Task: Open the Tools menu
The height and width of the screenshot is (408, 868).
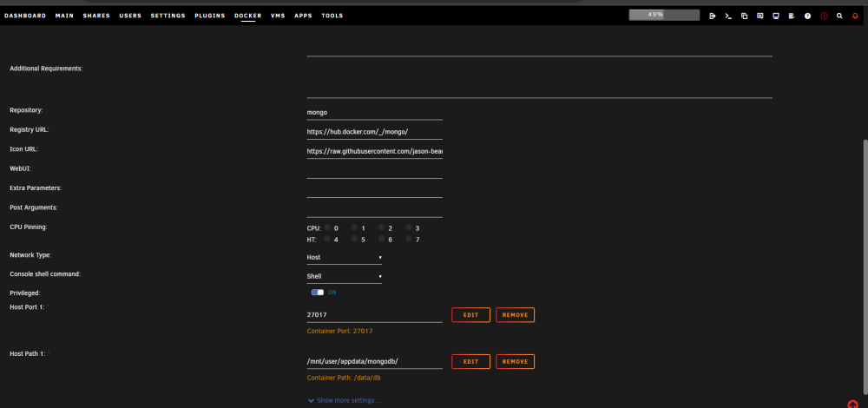Action: (332, 16)
